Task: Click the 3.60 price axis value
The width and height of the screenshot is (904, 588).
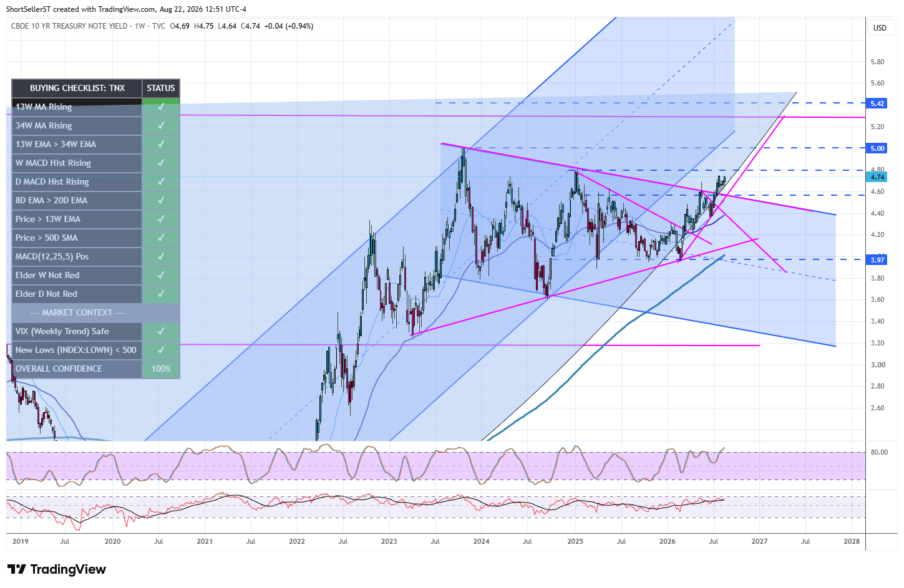Action: (x=877, y=299)
